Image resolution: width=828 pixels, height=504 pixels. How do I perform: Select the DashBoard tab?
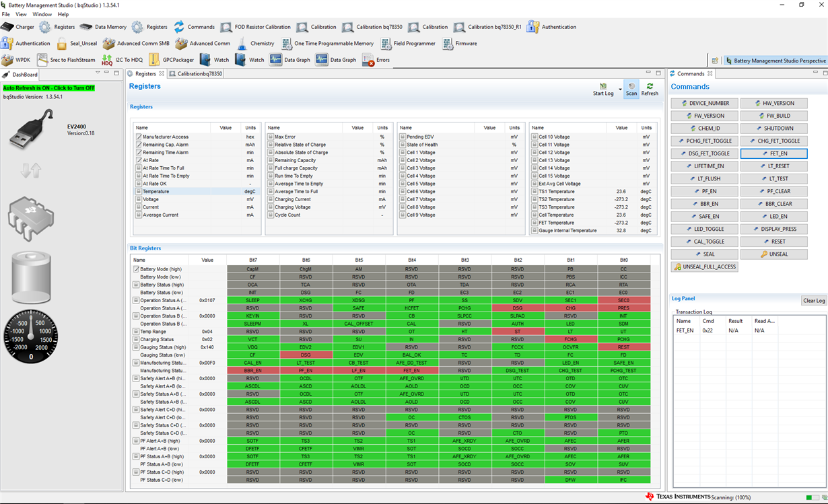tap(20, 74)
